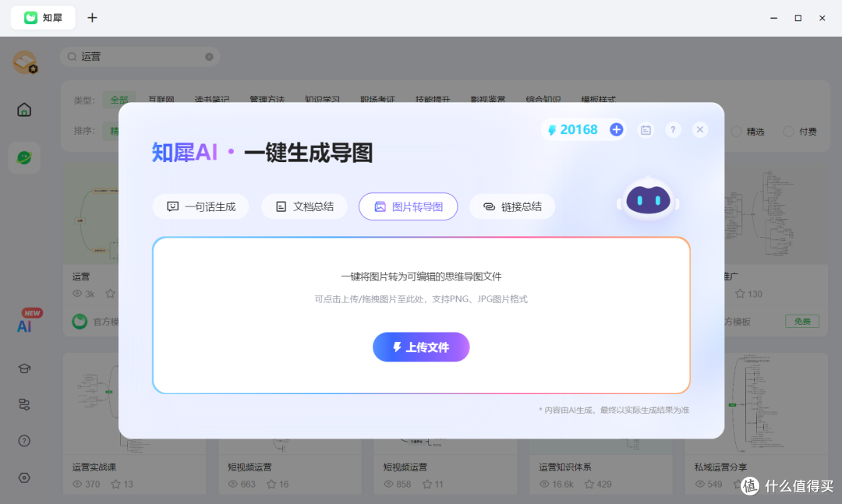
Task: Click the image upload drop area
Action: (421, 315)
